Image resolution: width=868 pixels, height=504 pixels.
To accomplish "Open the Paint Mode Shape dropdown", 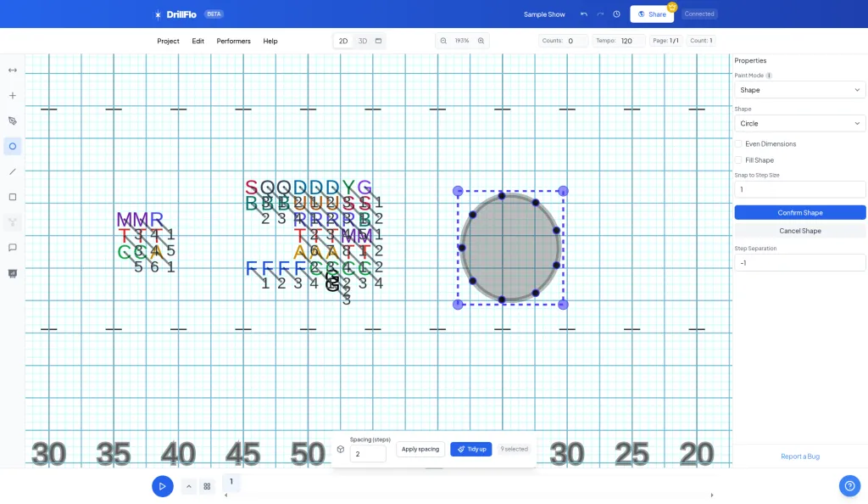I will [x=800, y=90].
